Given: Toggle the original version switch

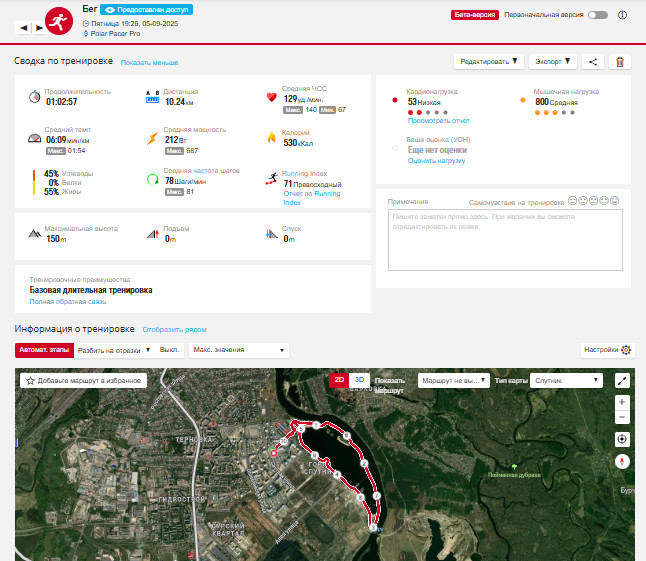Looking at the screenshot, I should click(598, 15).
